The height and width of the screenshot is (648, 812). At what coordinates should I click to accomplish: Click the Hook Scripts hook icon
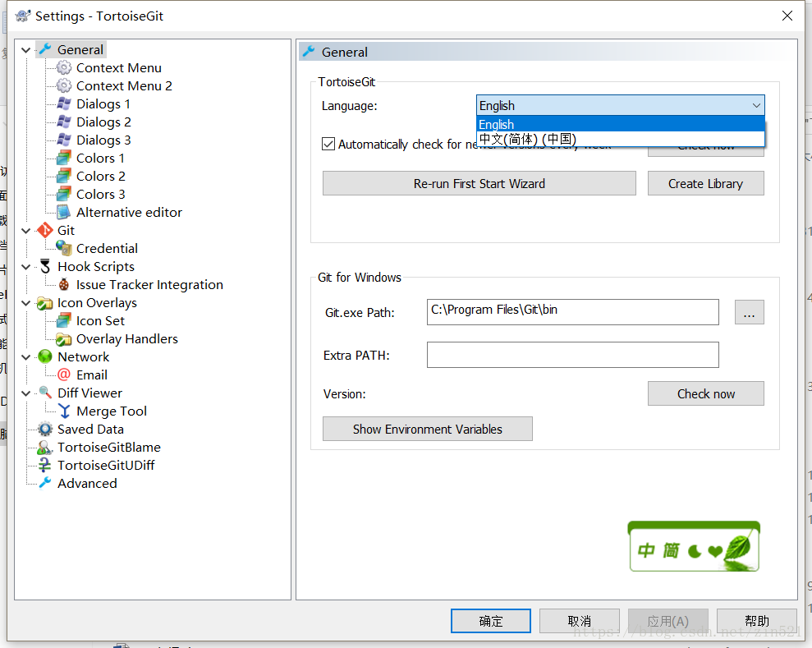tap(45, 266)
